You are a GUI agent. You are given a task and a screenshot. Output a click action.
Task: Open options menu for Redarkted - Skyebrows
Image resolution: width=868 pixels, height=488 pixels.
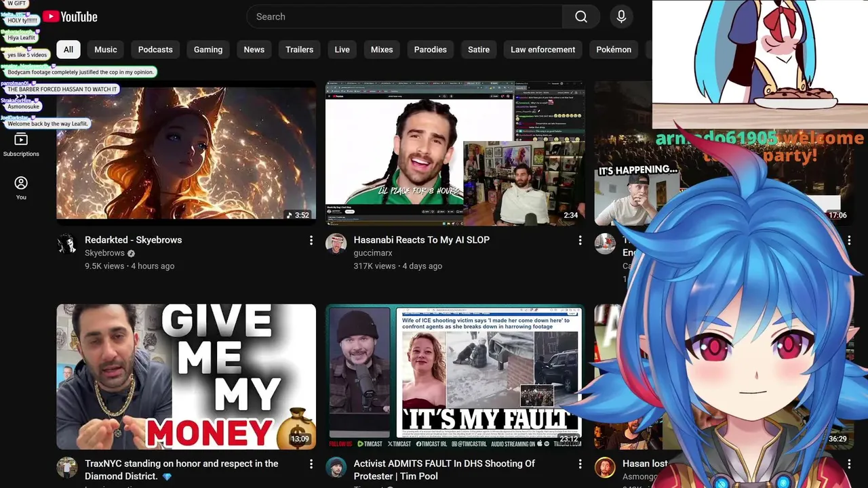tap(311, 241)
